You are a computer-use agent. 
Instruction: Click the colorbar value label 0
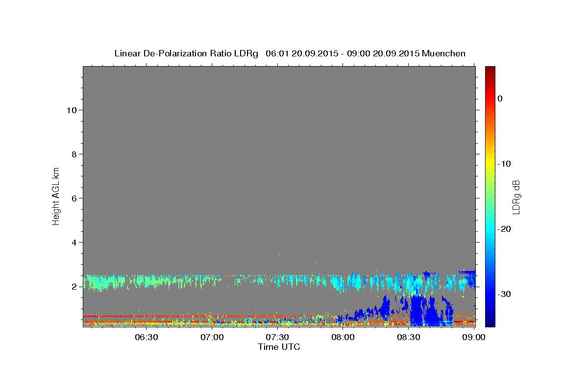point(500,98)
